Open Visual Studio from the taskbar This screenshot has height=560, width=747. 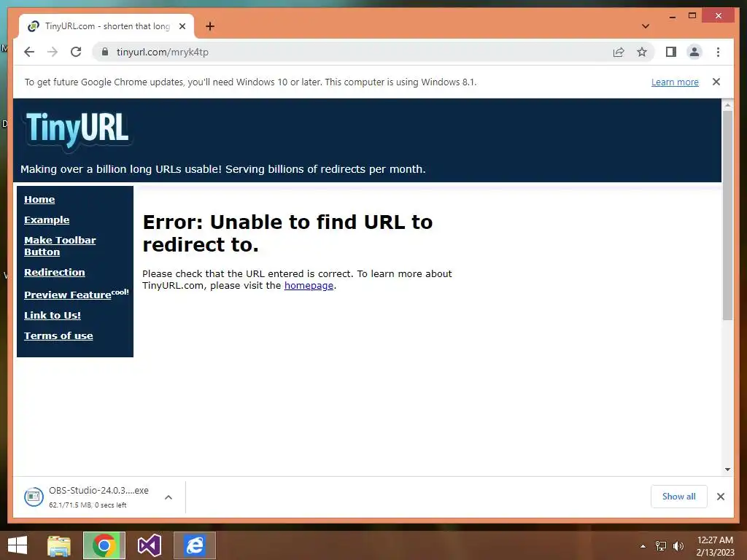coord(150,545)
